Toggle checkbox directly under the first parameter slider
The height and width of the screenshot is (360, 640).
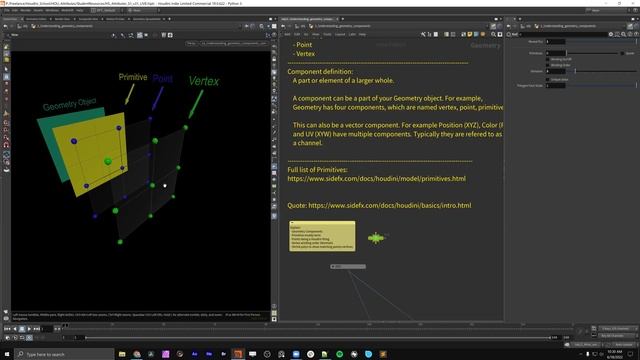[x=547, y=59]
